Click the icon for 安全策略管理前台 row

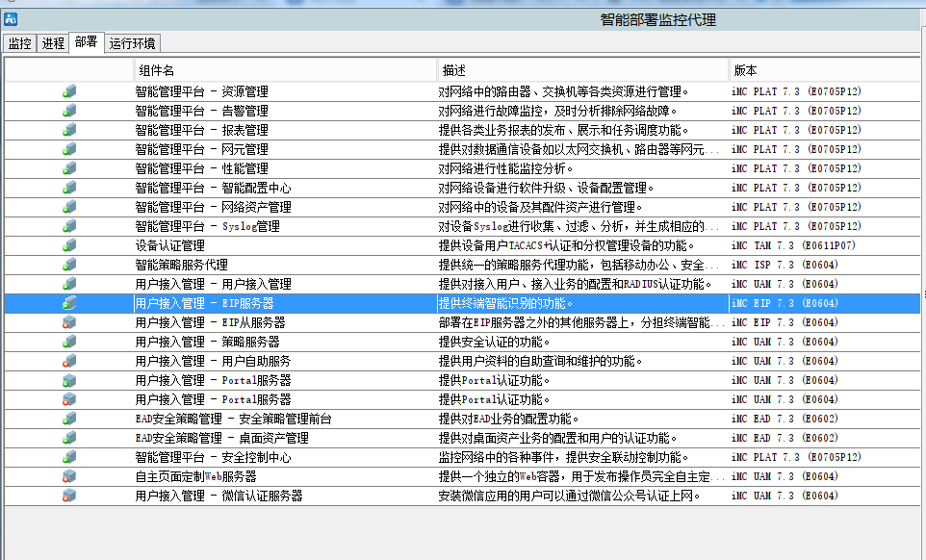69,419
